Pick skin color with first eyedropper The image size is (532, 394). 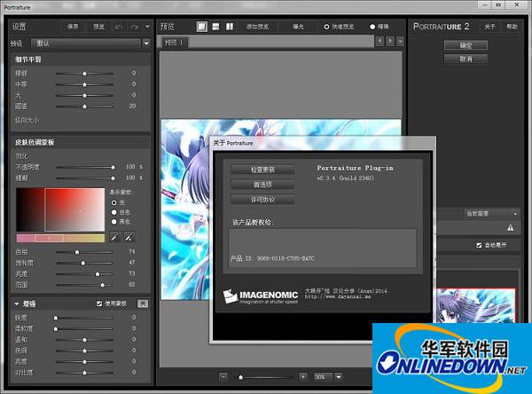pyautogui.click(x=114, y=238)
